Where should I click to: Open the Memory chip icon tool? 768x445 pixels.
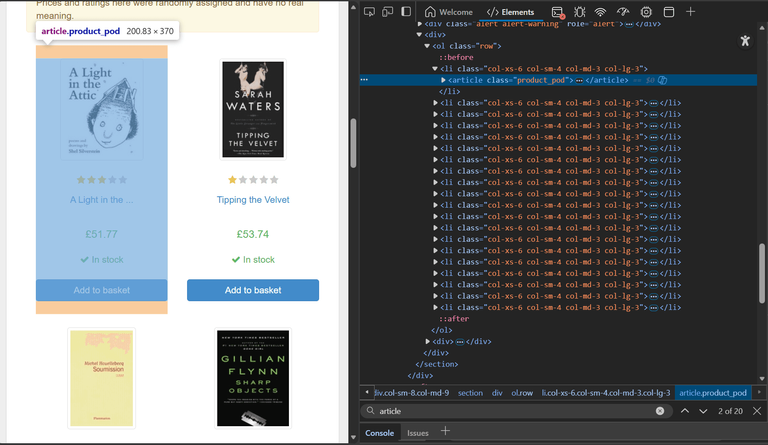pos(646,12)
